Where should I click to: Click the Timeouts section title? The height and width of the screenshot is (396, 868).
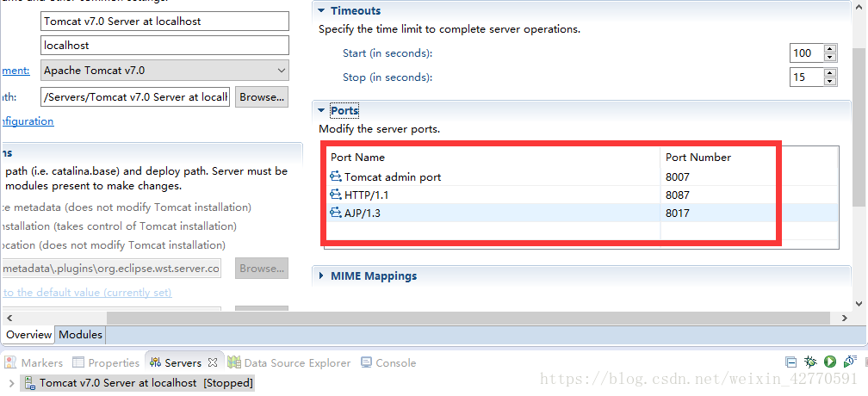pos(356,10)
